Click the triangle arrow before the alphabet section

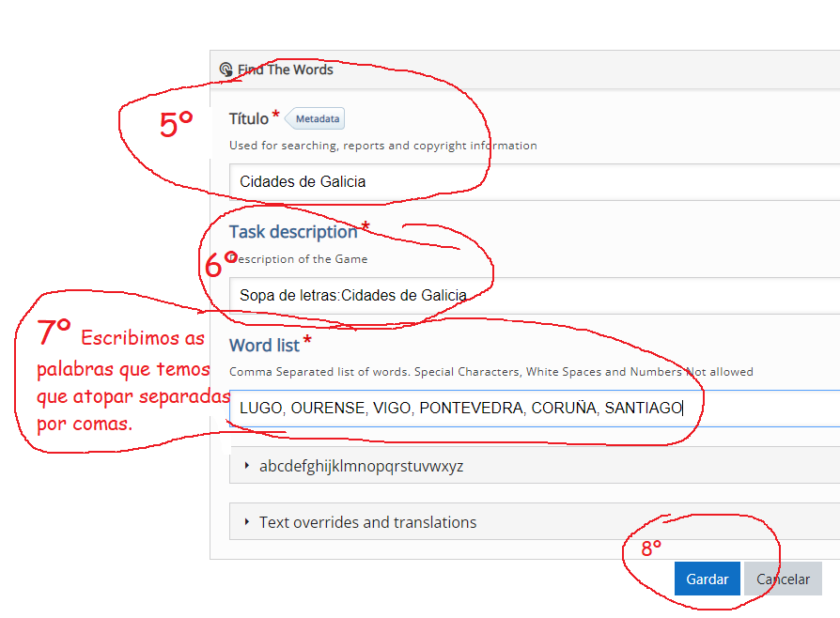pyautogui.click(x=247, y=466)
